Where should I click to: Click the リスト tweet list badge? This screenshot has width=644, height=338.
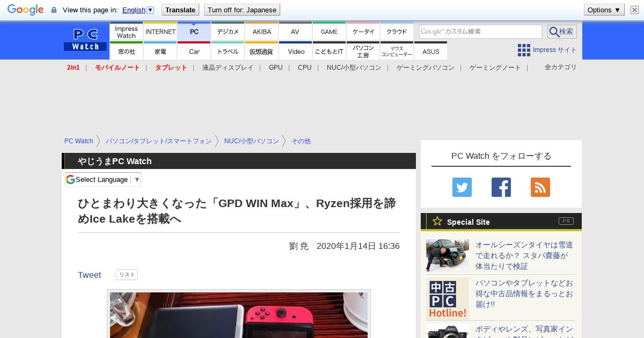[127, 275]
